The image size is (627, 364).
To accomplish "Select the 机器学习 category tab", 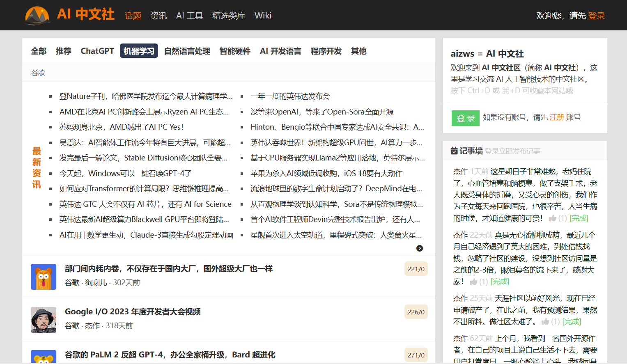I will click(139, 51).
